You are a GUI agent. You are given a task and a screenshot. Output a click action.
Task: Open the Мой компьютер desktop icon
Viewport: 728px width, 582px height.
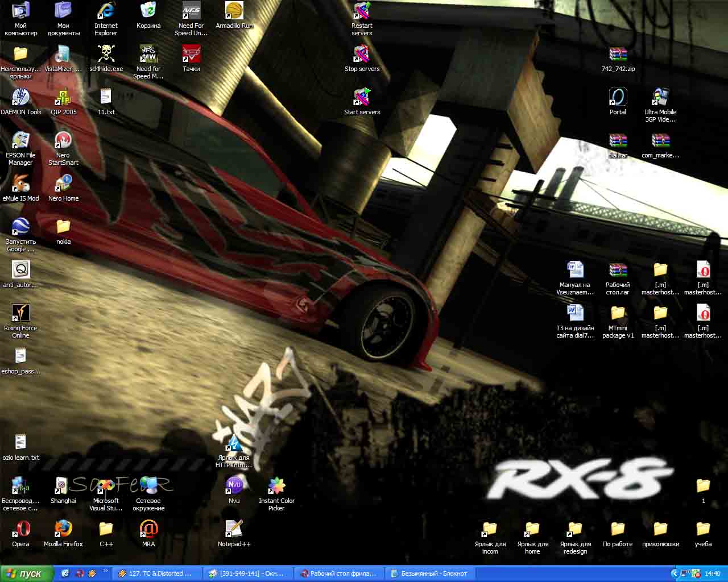point(20,18)
